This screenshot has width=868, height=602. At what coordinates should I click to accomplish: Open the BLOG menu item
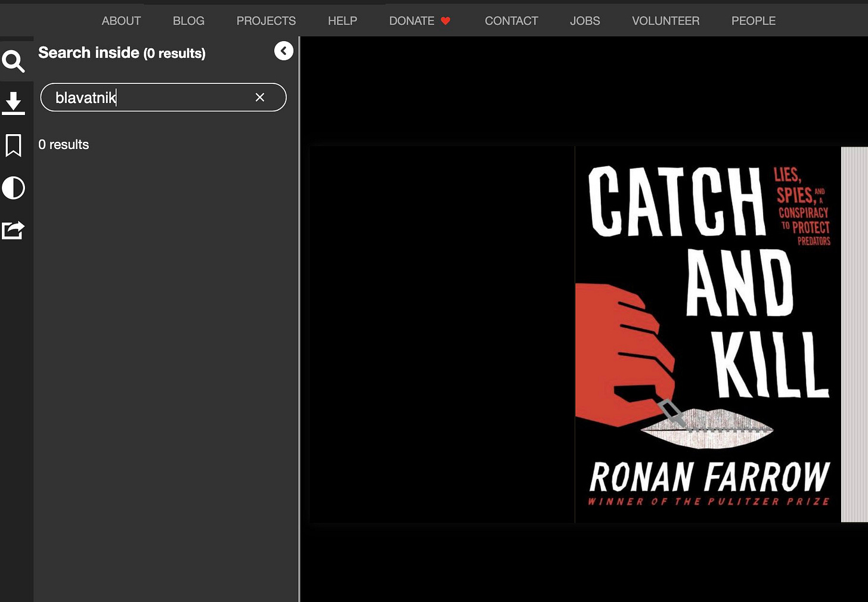click(x=188, y=21)
